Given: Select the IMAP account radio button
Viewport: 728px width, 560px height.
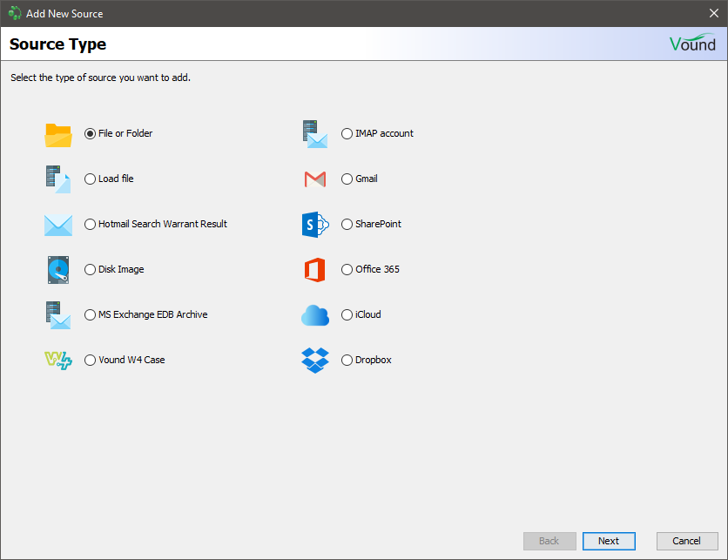Looking at the screenshot, I should click(x=347, y=134).
